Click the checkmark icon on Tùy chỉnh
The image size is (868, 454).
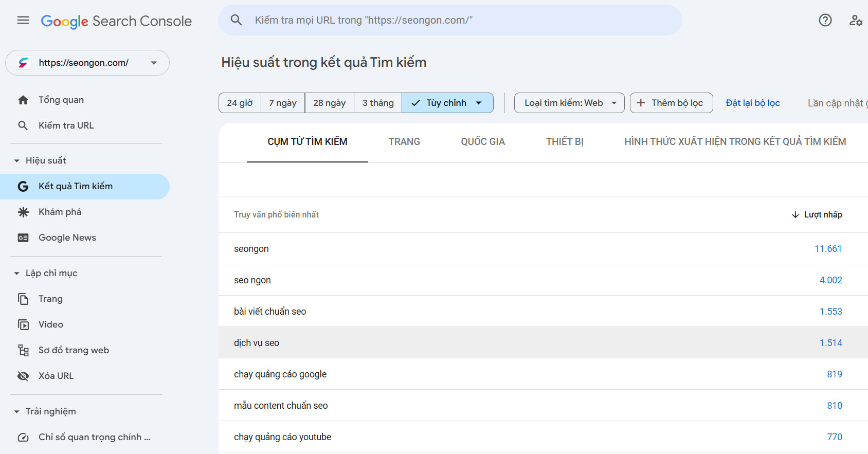[415, 103]
